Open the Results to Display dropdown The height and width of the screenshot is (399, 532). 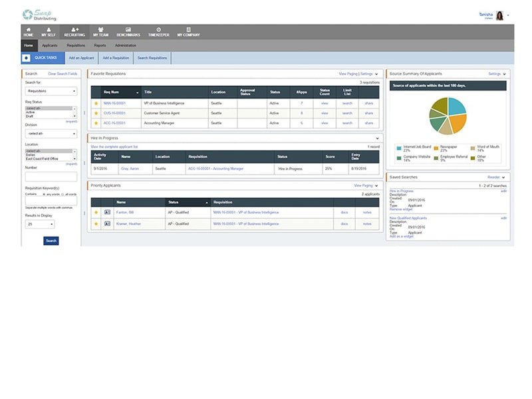pos(39,225)
